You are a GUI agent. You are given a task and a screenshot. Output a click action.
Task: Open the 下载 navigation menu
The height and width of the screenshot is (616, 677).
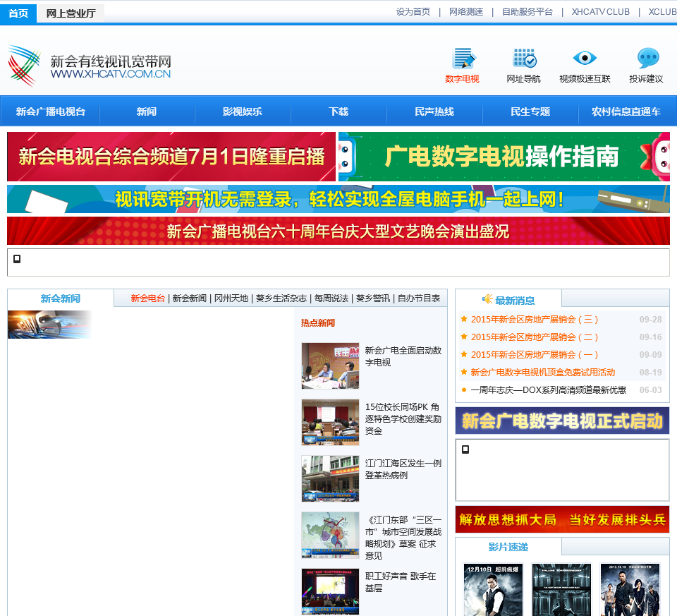click(338, 111)
